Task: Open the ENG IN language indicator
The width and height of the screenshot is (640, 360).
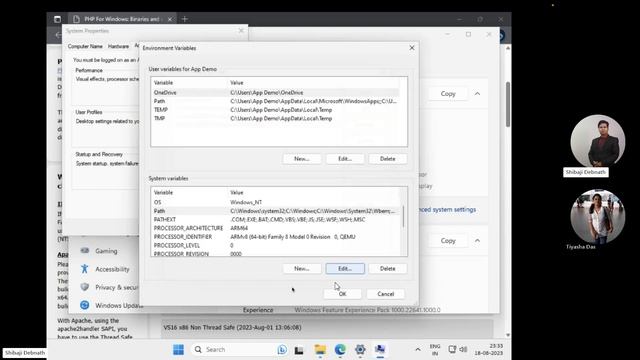Action: click(435, 349)
